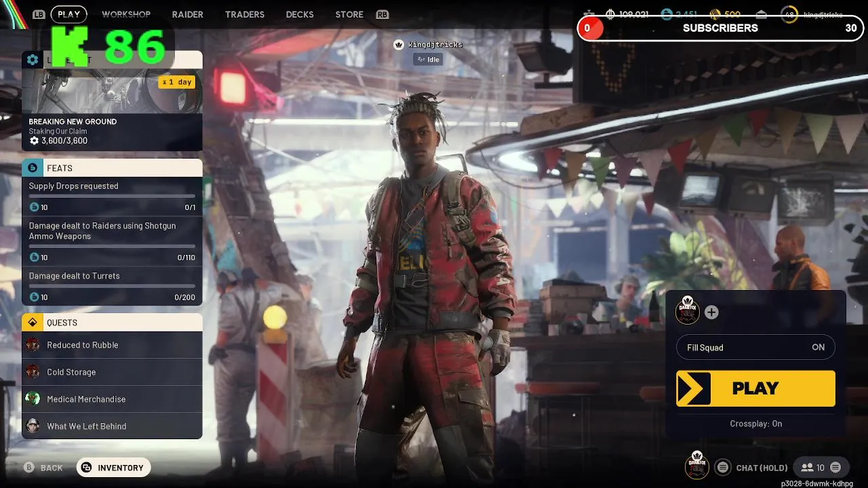This screenshot has width=868, height=488.
Task: Click the plus icon to invite squadmate
Action: tap(711, 312)
